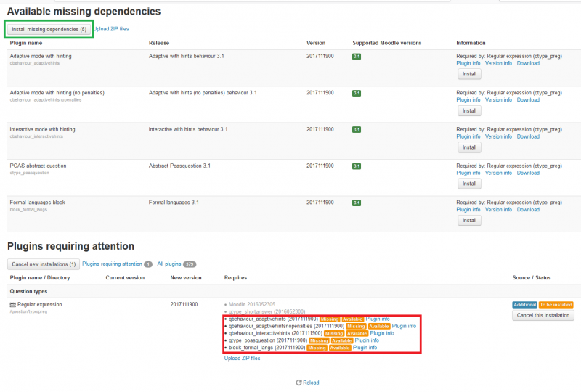Switch to the All plugins tab
Image resolution: width=581 pixels, height=392 pixels.
(168, 264)
